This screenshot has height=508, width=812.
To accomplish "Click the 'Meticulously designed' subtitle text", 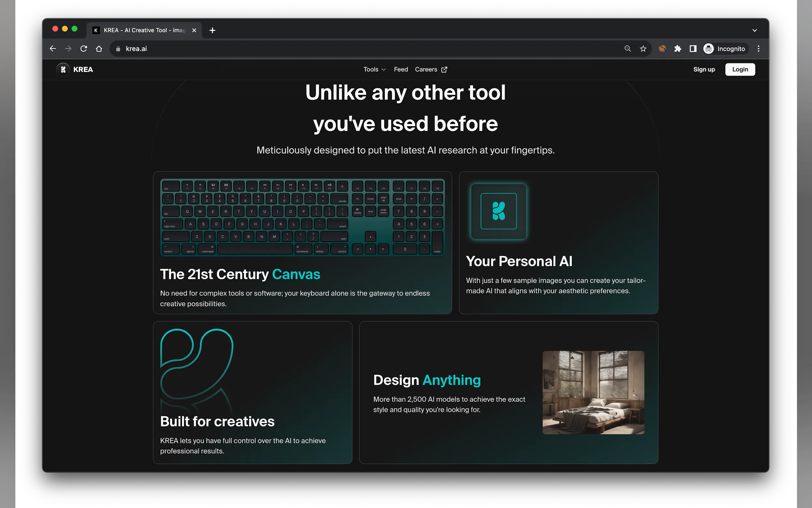I will tap(405, 150).
